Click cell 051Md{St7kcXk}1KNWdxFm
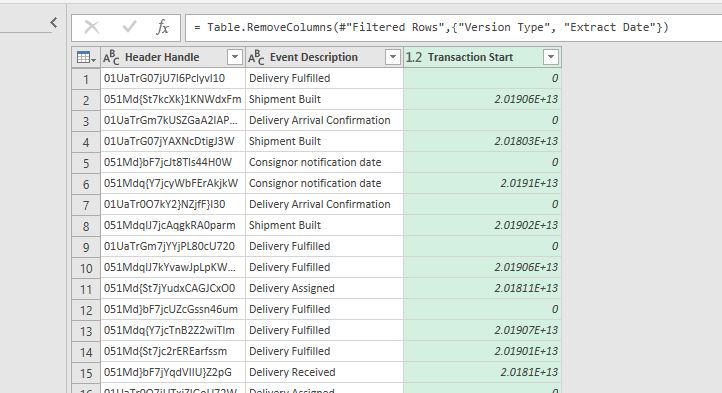This screenshot has height=393, width=722. [173, 100]
